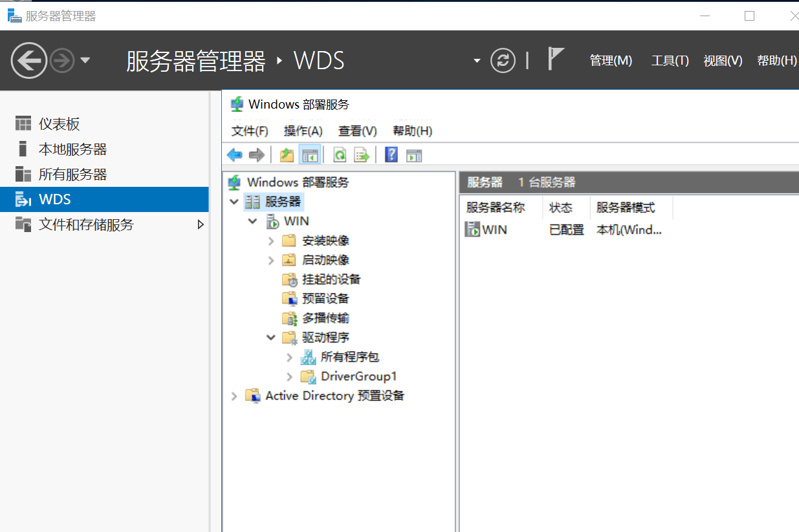Expand the Active Directory 预置设备 node
This screenshot has height=532, width=799.
(x=234, y=395)
